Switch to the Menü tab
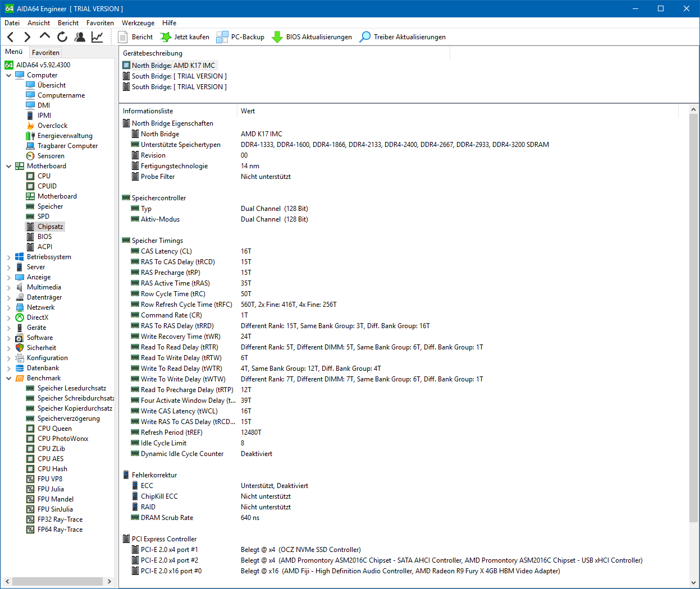Viewport: 700px width, 589px height. tap(14, 52)
